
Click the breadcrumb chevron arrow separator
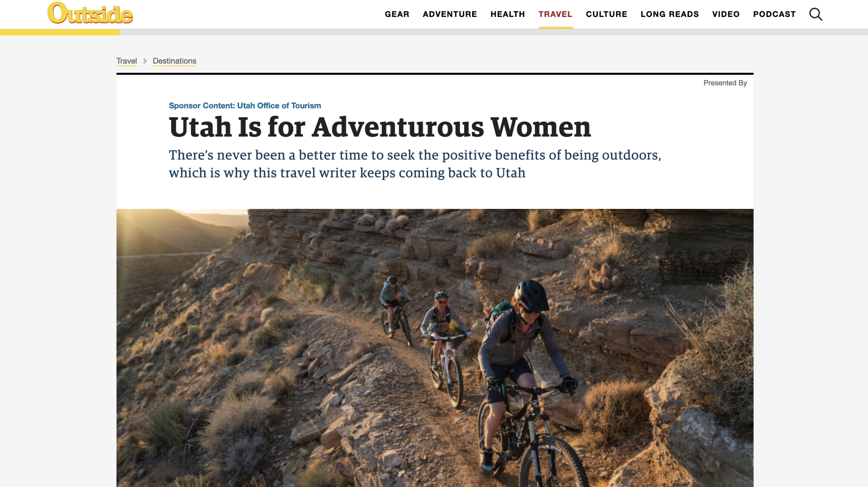145,61
